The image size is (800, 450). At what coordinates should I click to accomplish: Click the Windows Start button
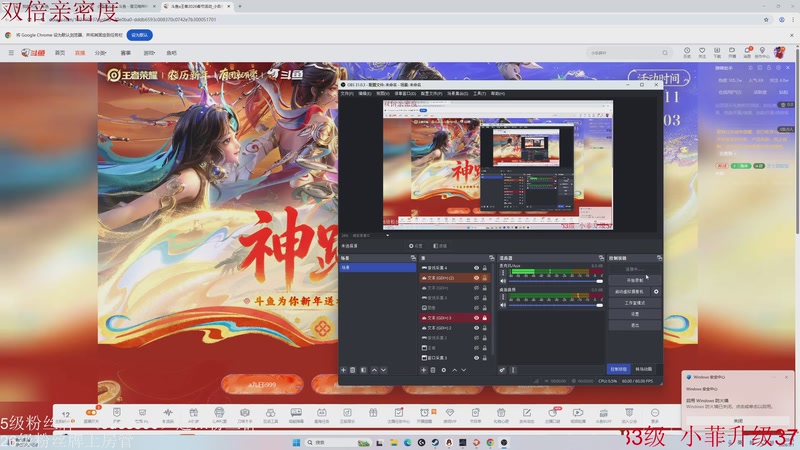tap(296, 442)
